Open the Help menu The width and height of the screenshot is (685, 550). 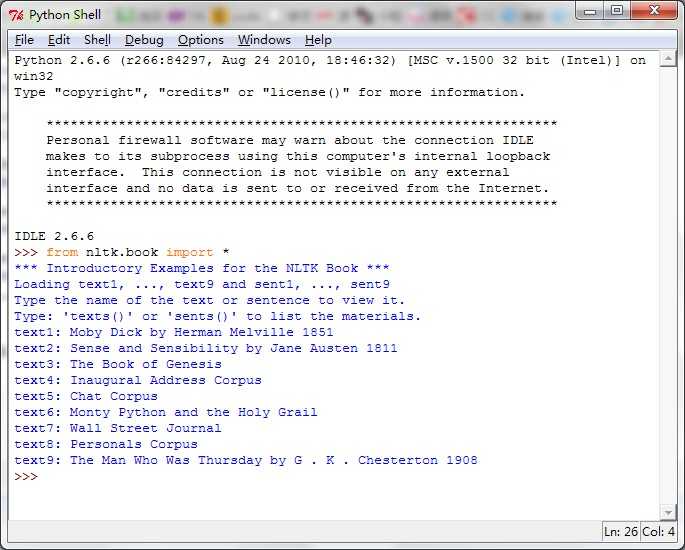318,40
